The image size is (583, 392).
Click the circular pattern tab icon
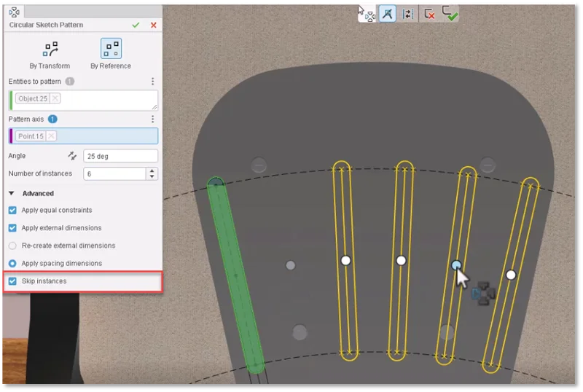(x=14, y=12)
